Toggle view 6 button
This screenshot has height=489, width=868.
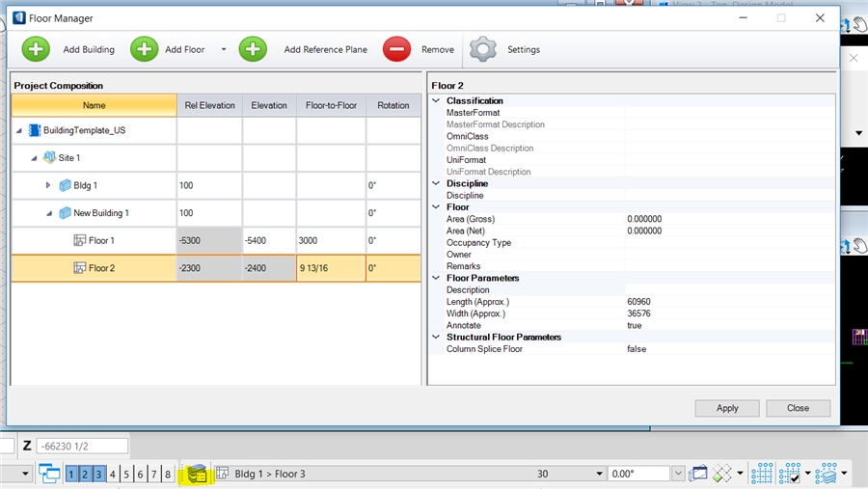(x=140, y=474)
